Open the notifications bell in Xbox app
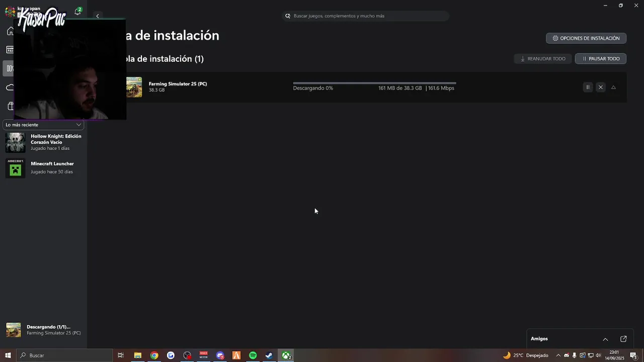This screenshot has width=644, height=362. pyautogui.click(x=77, y=12)
